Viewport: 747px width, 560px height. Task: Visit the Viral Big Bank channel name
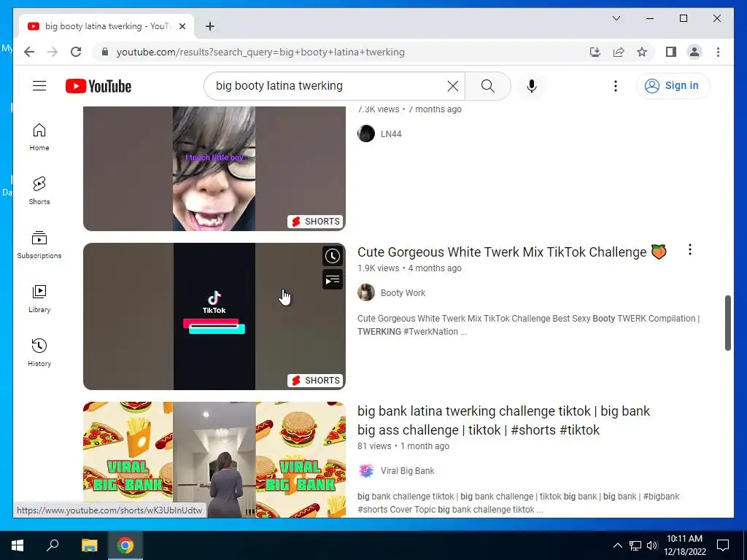[x=407, y=471]
